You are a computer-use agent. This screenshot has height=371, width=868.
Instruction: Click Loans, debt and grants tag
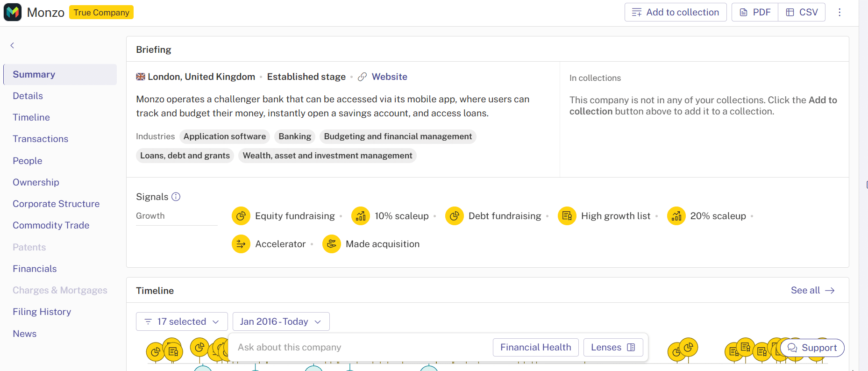(185, 156)
